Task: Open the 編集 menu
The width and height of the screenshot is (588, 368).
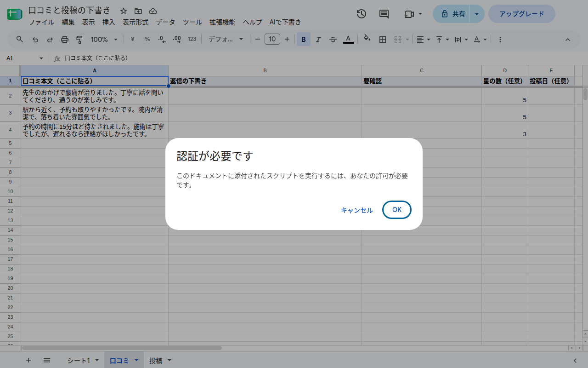Action: click(68, 22)
